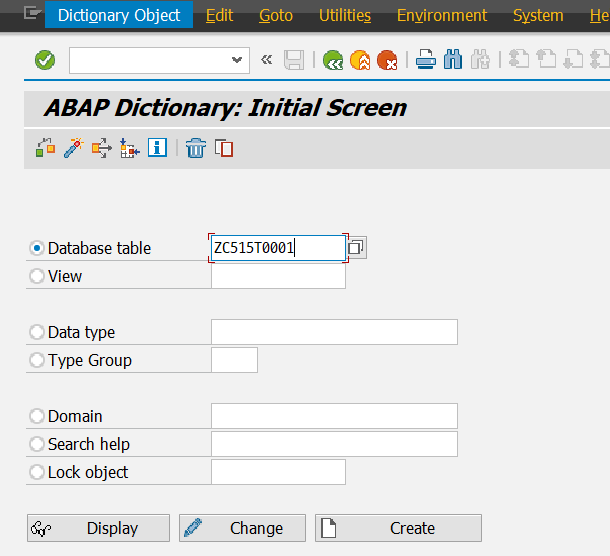Viewport: 610px width, 556px height.
Task: Select the Domain radio button
Action: (37, 416)
